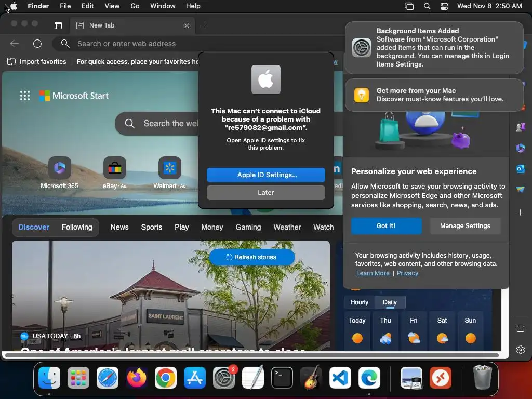Viewport: 532px width, 399px height.
Task: Open the Weather category
Action: 287,227
